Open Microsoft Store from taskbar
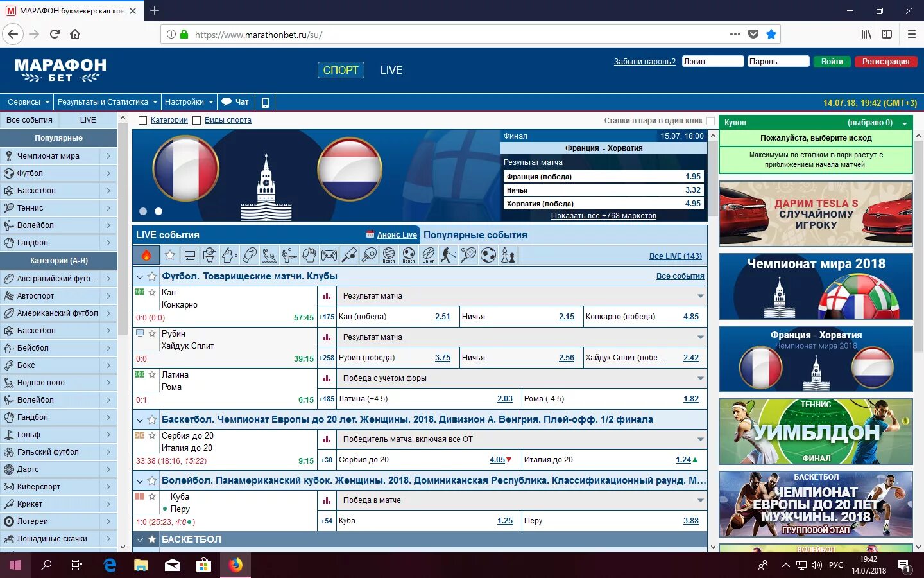Viewport: 924px width, 578px height. pyautogui.click(x=203, y=565)
